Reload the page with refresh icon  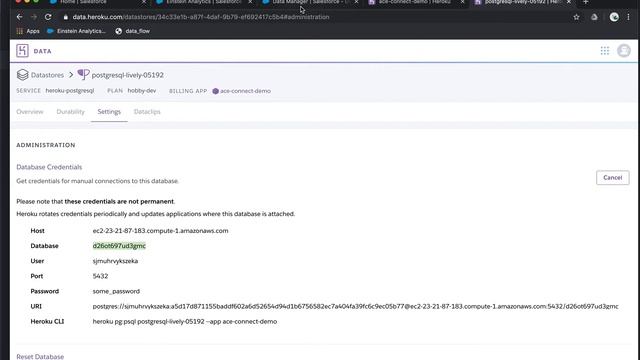pyautogui.click(x=48, y=17)
